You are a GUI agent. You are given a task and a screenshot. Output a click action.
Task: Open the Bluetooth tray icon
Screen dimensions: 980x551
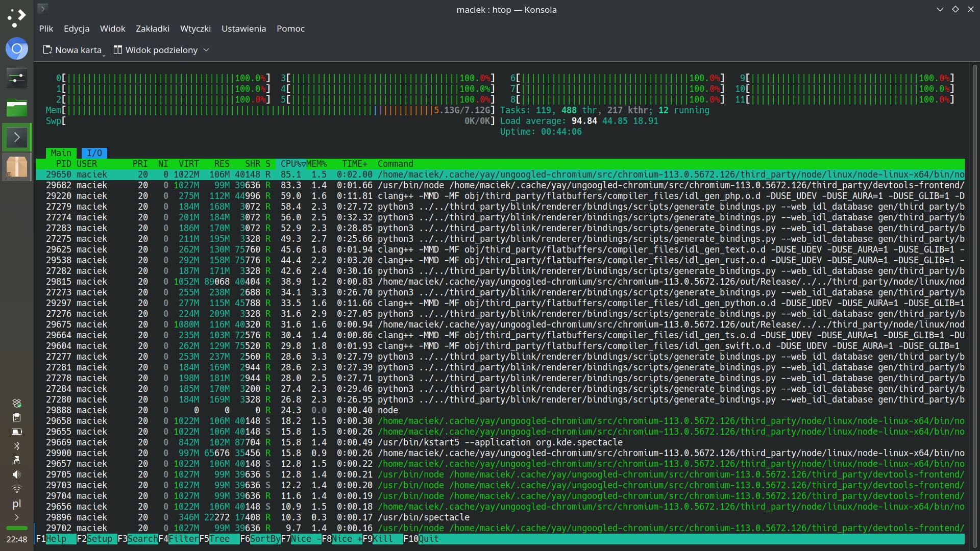coord(16,446)
